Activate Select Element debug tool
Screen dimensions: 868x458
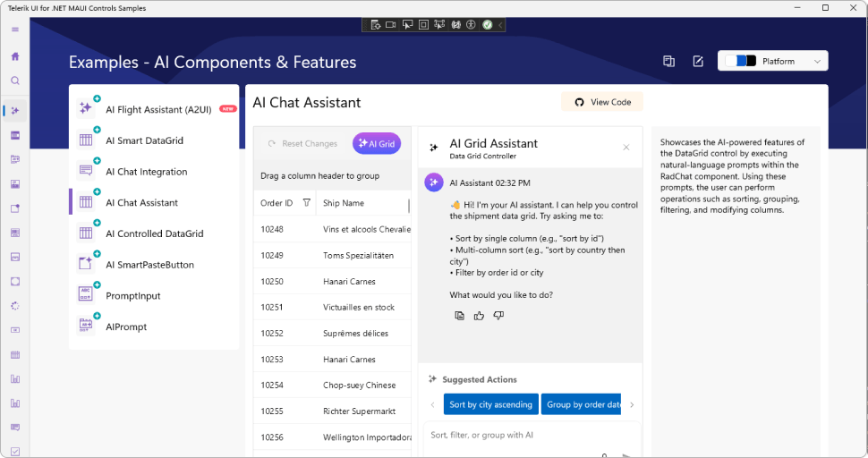tap(407, 25)
